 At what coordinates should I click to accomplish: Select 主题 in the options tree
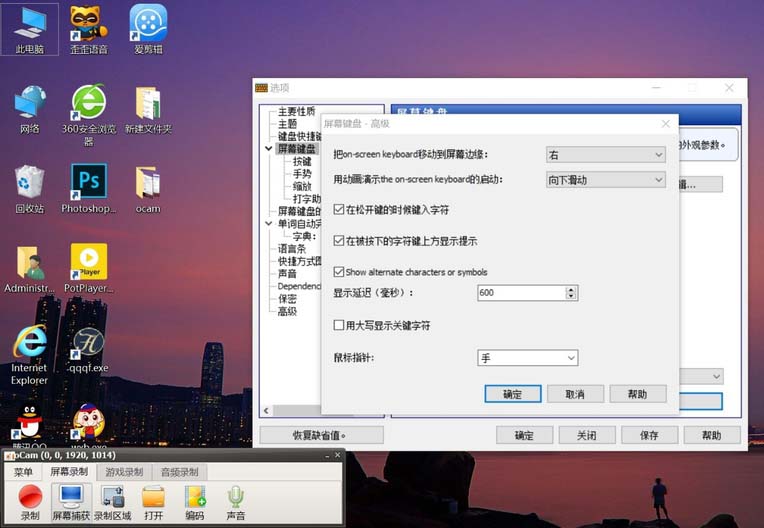(287, 124)
